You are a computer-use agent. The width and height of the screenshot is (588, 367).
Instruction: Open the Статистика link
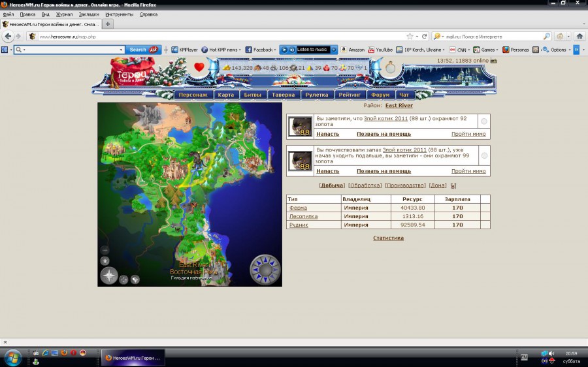[388, 238]
